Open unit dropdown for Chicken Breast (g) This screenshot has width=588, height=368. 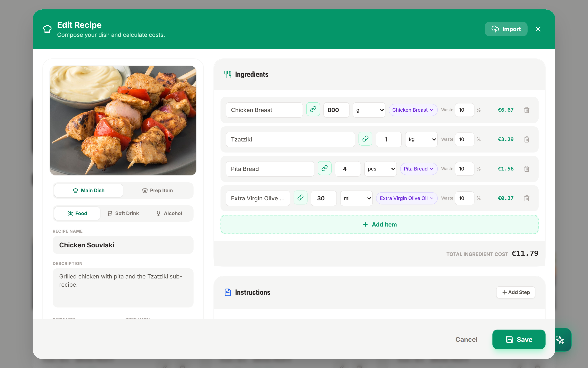coord(369,110)
